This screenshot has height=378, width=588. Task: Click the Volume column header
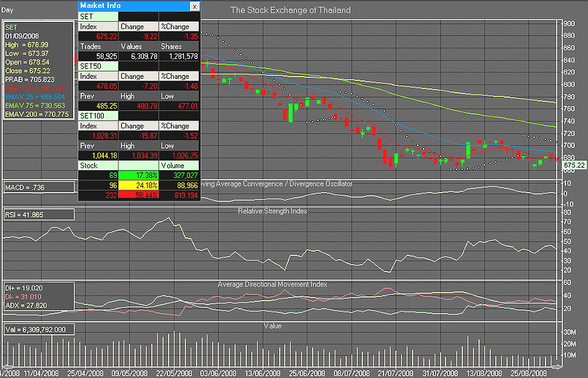point(179,166)
